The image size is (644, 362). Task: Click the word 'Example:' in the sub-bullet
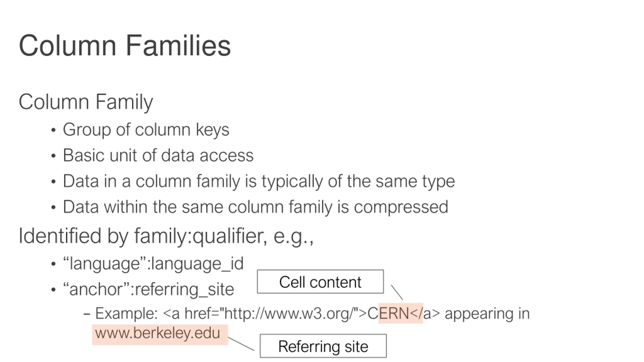(127, 314)
